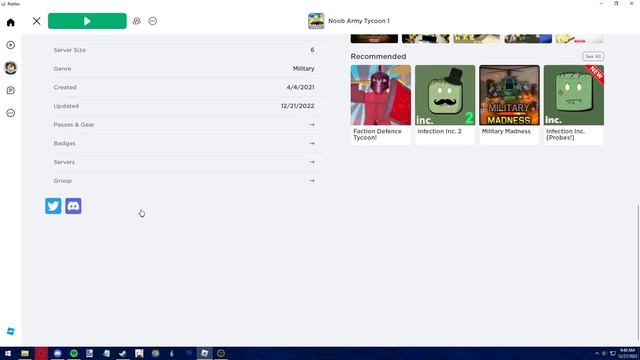The width and height of the screenshot is (640, 360).
Task: Click the Infection Inc. 2 title
Action: coord(439,131)
